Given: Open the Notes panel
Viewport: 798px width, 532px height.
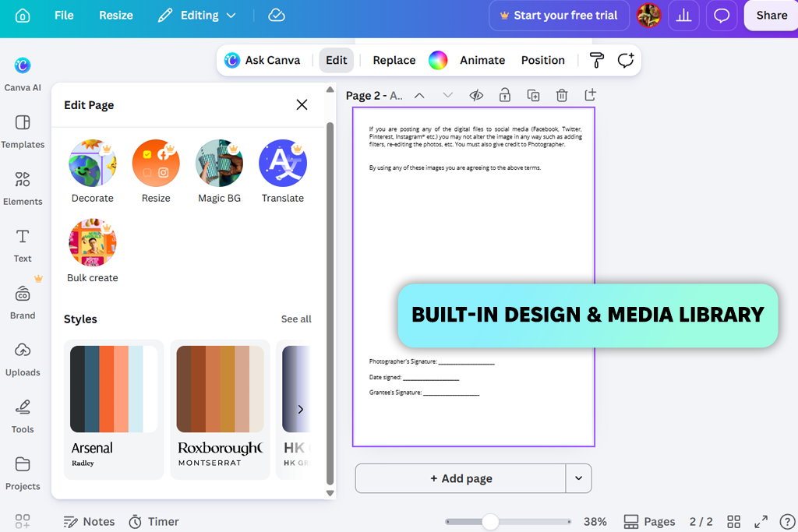Looking at the screenshot, I should point(89,522).
